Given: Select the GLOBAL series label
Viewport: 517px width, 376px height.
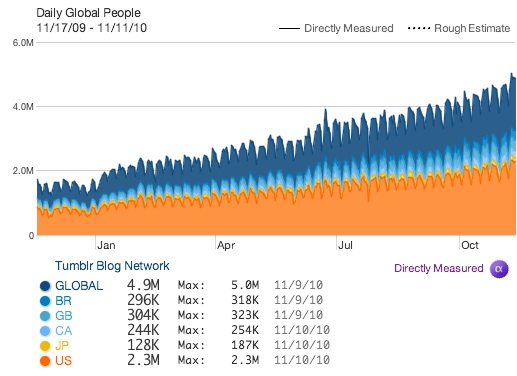Looking at the screenshot, I should 79,286.
